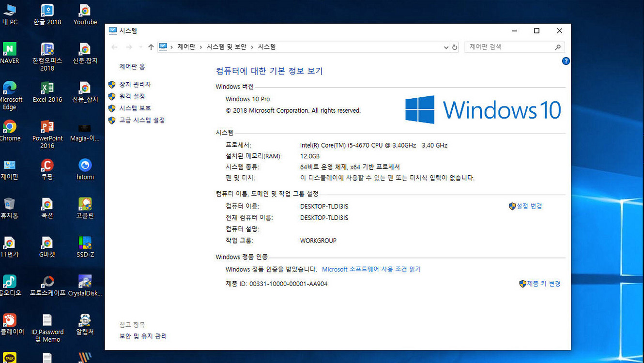Open 장치 관리자

pyautogui.click(x=135, y=84)
